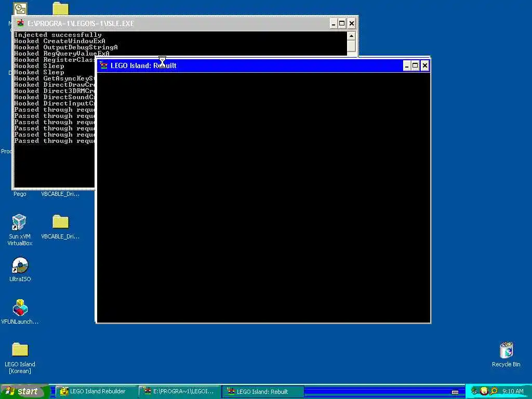Click the 'Hooked RegQueryValueExA' console line
Image resolution: width=532 pixels, height=399 pixels.
(62, 54)
